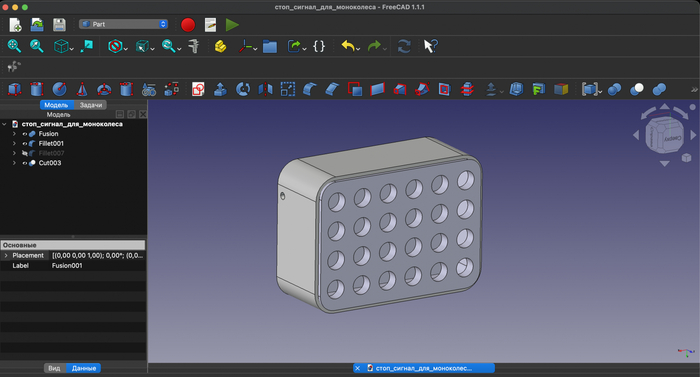Viewport: 700px width, 377px height.
Task: Fit all content in view
Action: pyautogui.click(x=14, y=46)
